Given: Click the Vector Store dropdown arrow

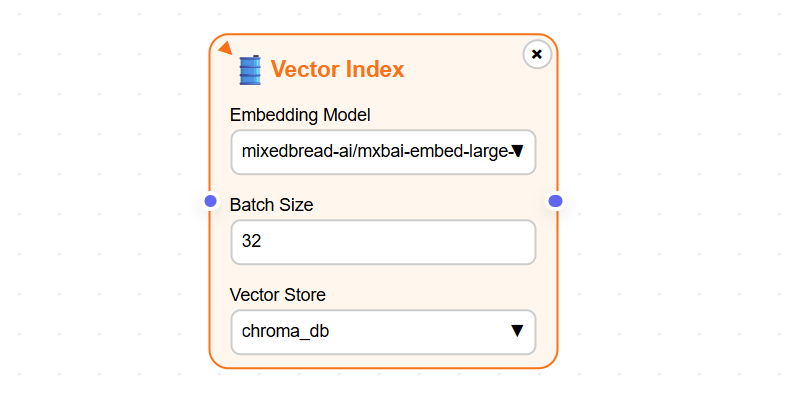Looking at the screenshot, I should click(517, 331).
